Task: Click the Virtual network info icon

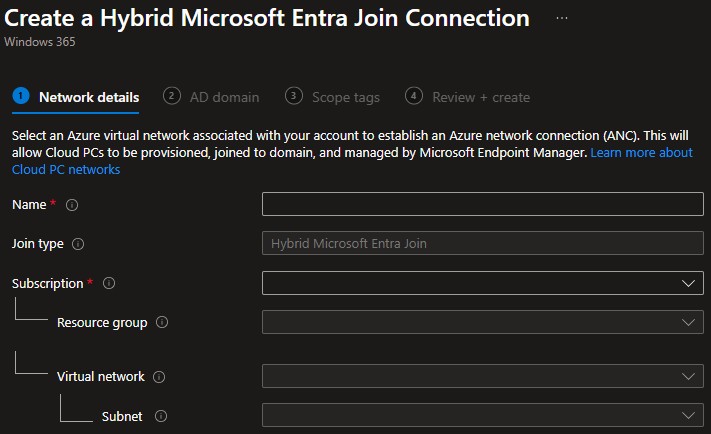Action: click(159, 377)
